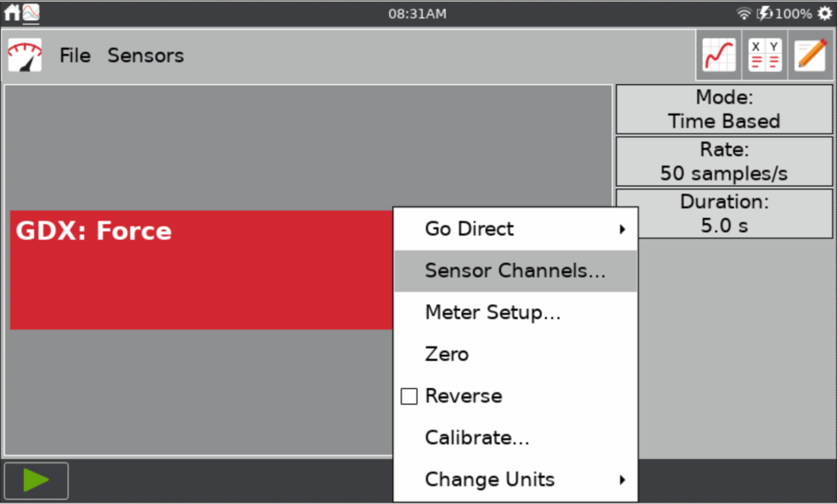Choose Meter Setup... from the menu
Screen dimensions: 837x504
[515, 313]
